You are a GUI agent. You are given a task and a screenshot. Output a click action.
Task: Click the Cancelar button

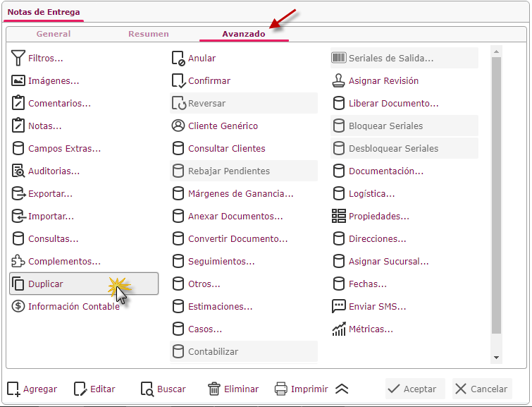pyautogui.click(x=482, y=389)
